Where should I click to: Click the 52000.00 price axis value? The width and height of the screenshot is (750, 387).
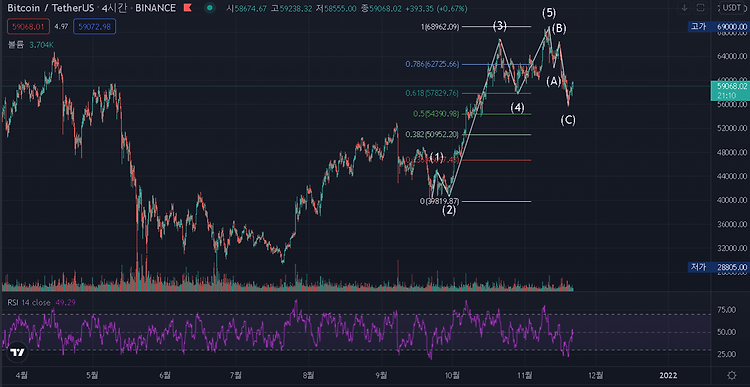click(x=731, y=128)
